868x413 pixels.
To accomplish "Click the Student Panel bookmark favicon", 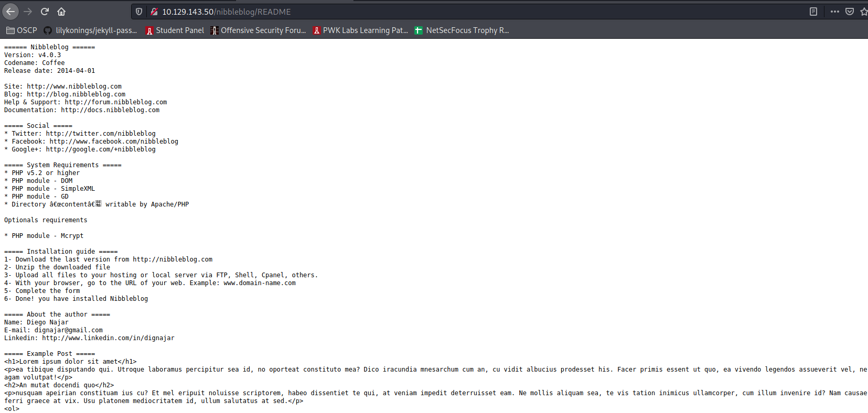I will coord(149,30).
